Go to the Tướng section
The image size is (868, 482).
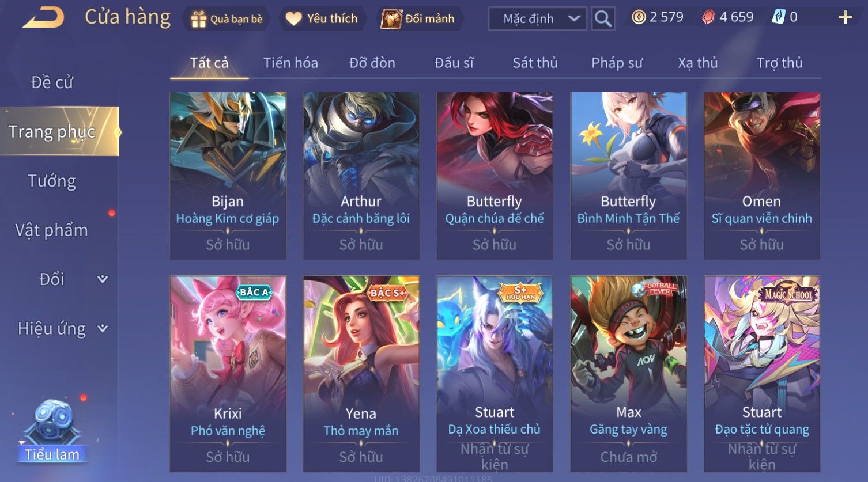pyautogui.click(x=52, y=181)
